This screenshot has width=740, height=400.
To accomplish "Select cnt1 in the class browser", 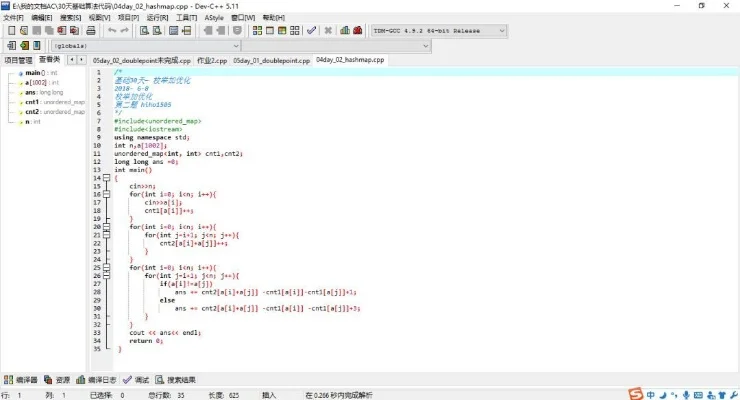I will click(55, 102).
